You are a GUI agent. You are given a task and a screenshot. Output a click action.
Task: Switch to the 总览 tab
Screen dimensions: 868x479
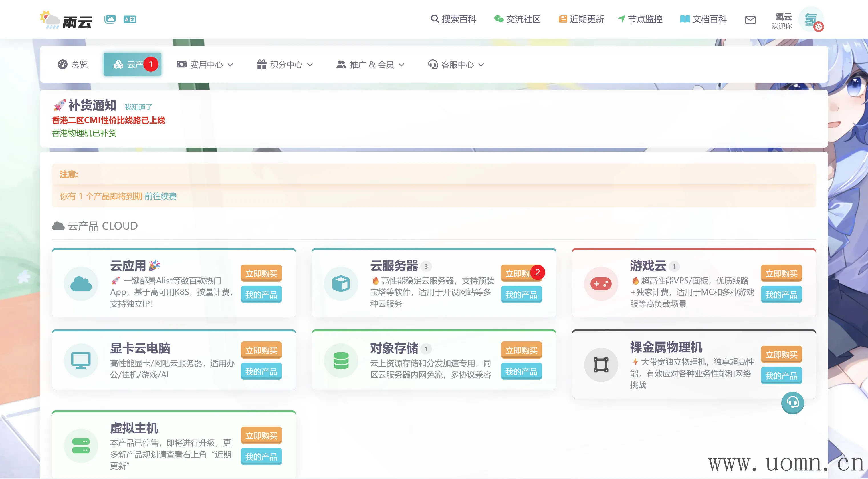pos(73,65)
